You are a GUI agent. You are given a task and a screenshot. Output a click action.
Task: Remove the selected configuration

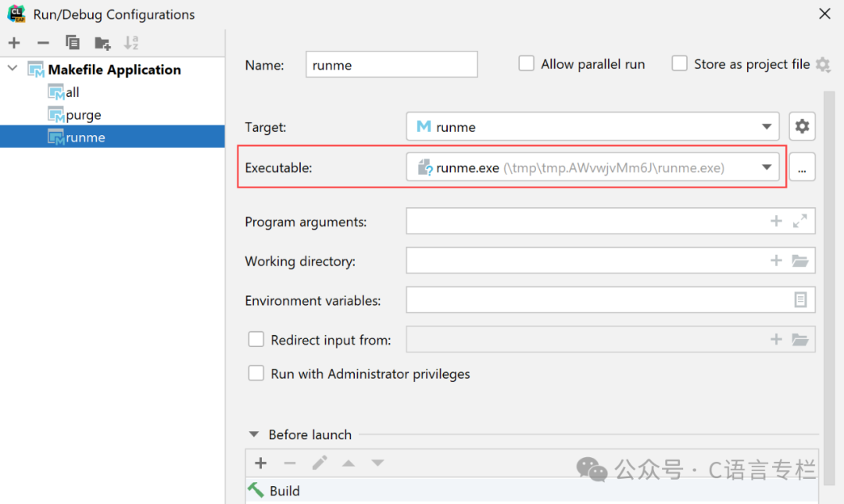pyautogui.click(x=43, y=42)
